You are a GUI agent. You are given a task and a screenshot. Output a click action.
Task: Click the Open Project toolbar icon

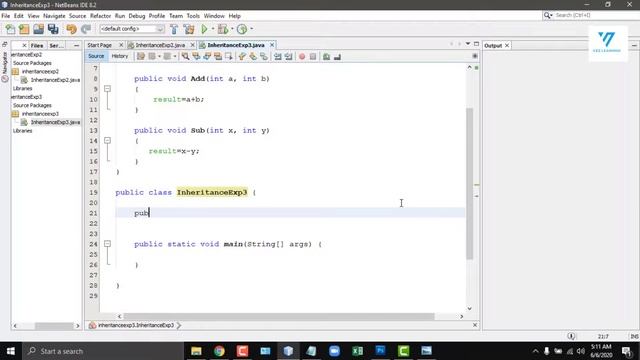(x=38, y=29)
